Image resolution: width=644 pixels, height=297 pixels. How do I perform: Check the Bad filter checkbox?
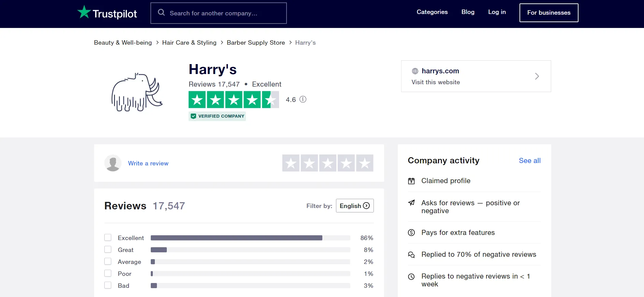tap(108, 285)
